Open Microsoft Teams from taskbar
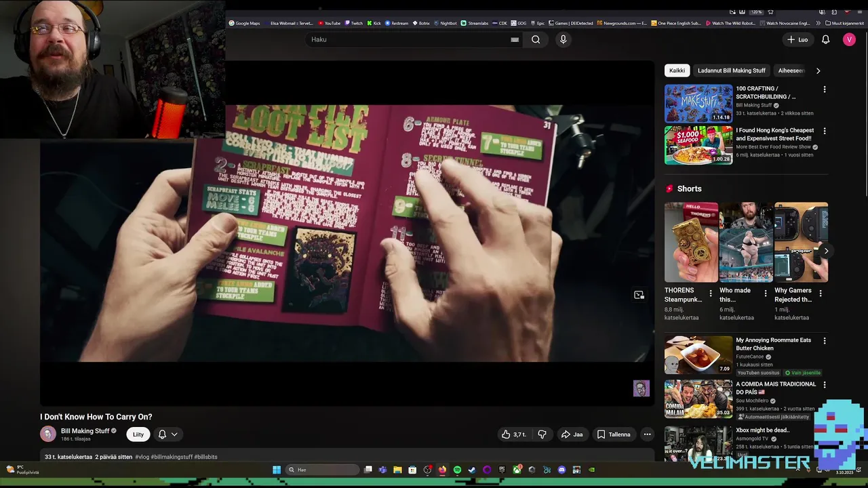 pyautogui.click(x=382, y=470)
